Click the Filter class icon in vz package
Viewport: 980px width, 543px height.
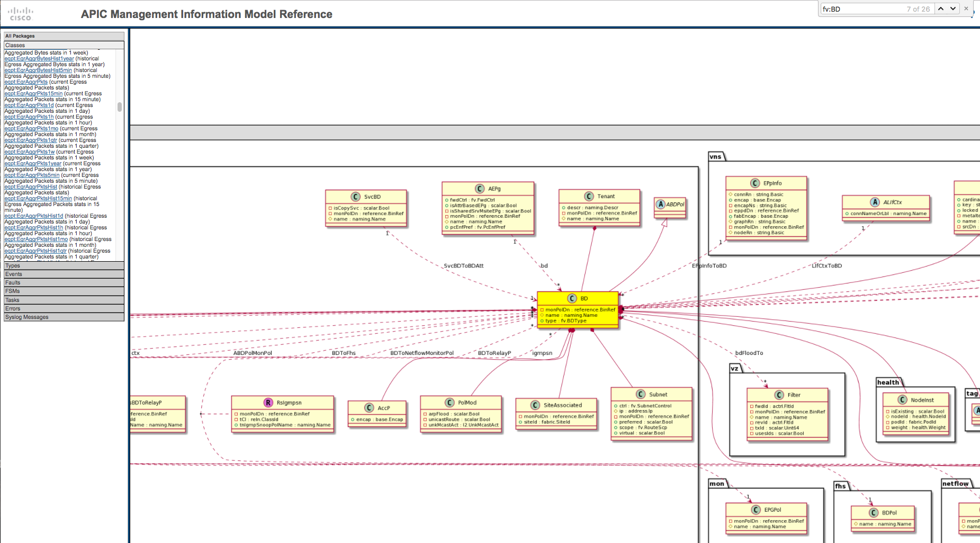[779, 395]
